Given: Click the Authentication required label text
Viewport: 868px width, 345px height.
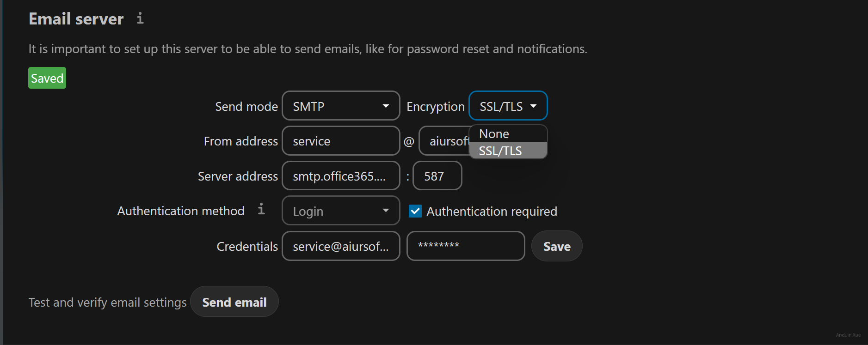Looking at the screenshot, I should click(x=492, y=212).
